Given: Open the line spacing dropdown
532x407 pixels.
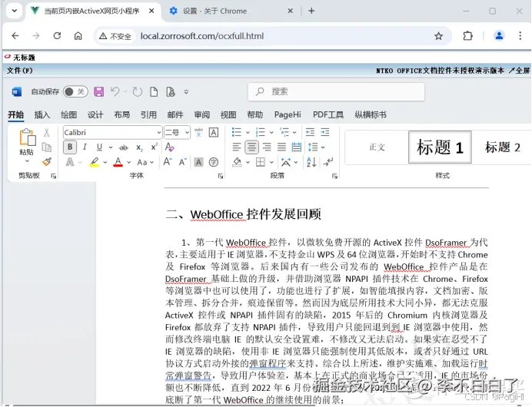Looking at the screenshot, I should (316, 147).
